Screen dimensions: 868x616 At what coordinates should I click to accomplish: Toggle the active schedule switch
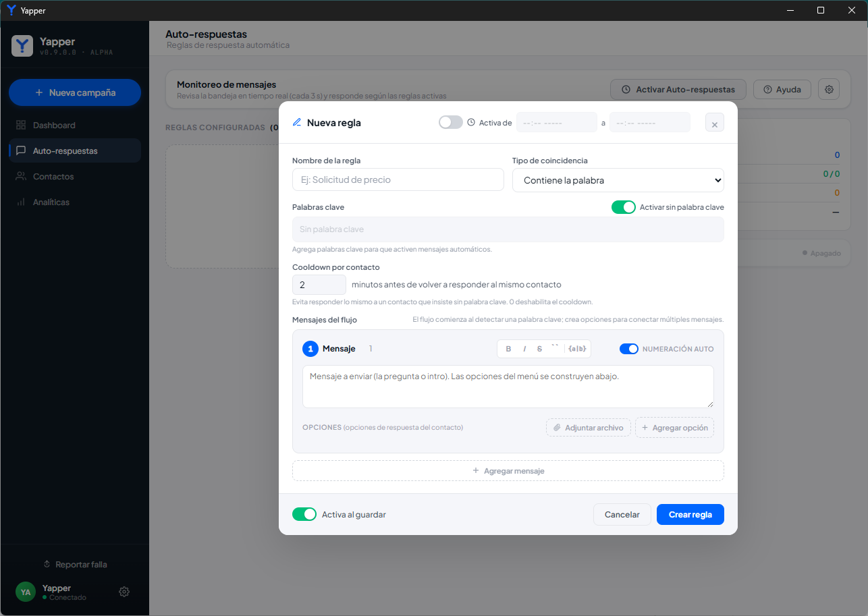click(x=451, y=122)
